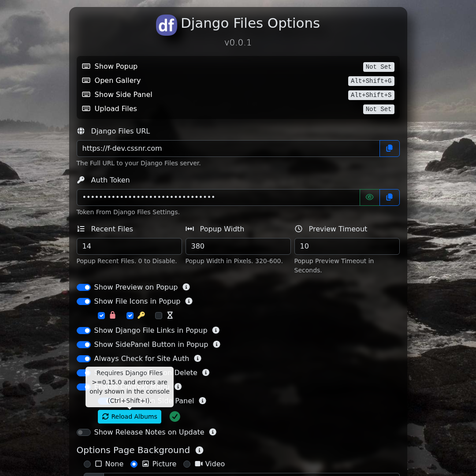Viewport: 476px width, 476px height.
Task: Select the Video background option
Action: [x=187, y=464]
